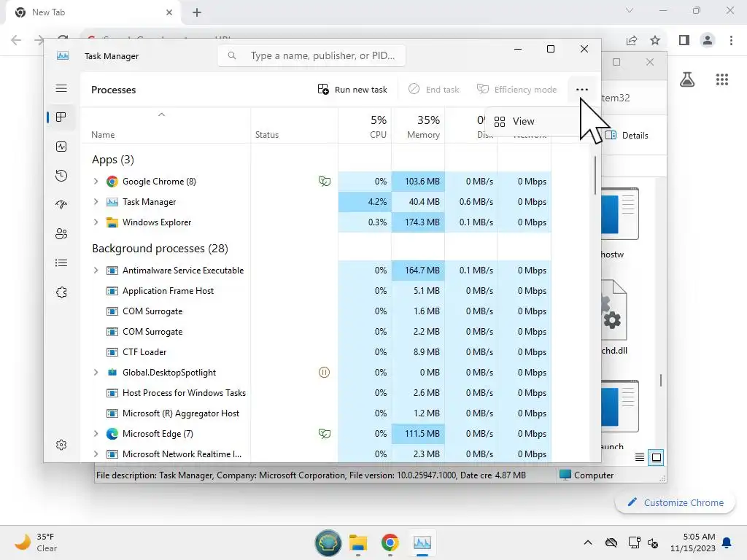This screenshot has width=747, height=560.
Task: Open Chrome's three-dot menu
Action: (x=731, y=40)
